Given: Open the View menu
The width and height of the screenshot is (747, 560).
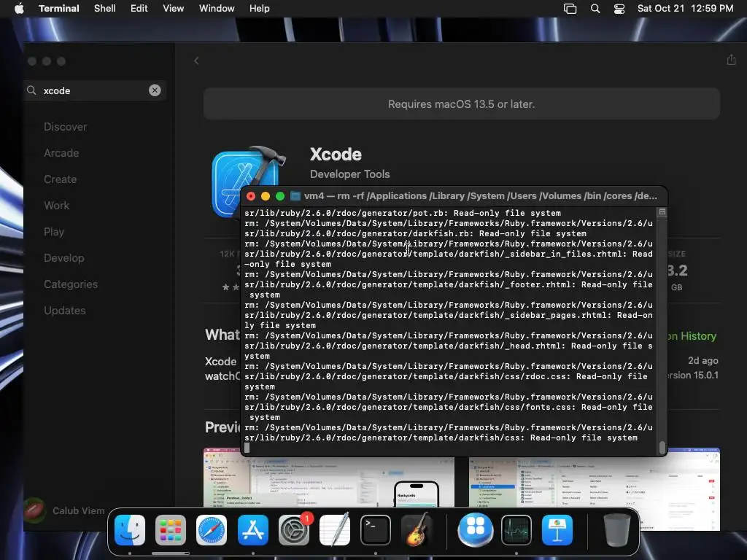Looking at the screenshot, I should click(174, 9).
